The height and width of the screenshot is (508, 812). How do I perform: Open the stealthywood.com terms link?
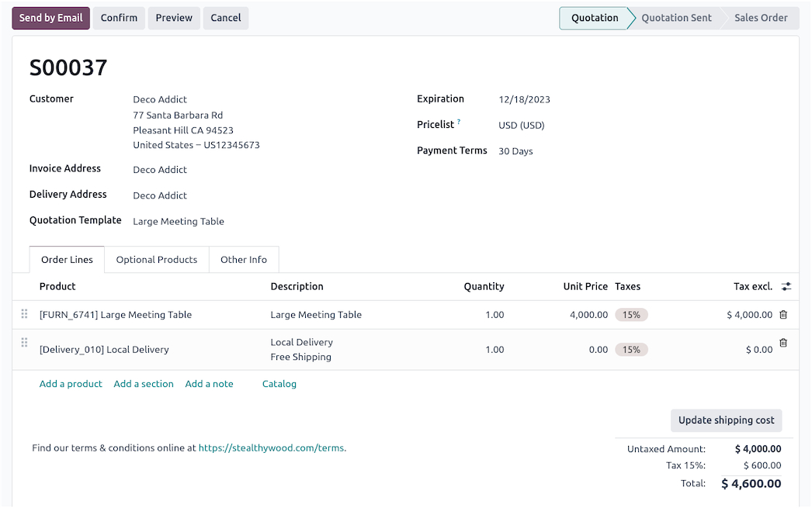[x=271, y=448]
